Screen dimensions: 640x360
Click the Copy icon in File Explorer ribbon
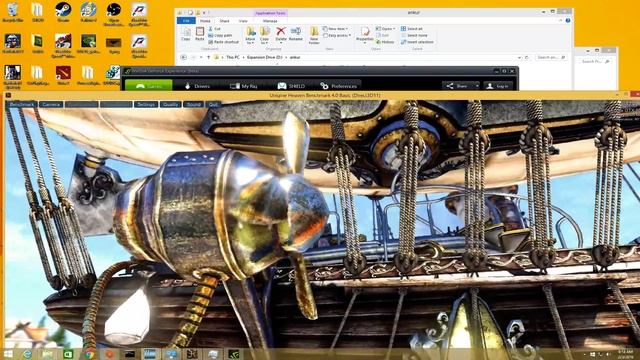pyautogui.click(x=186, y=34)
